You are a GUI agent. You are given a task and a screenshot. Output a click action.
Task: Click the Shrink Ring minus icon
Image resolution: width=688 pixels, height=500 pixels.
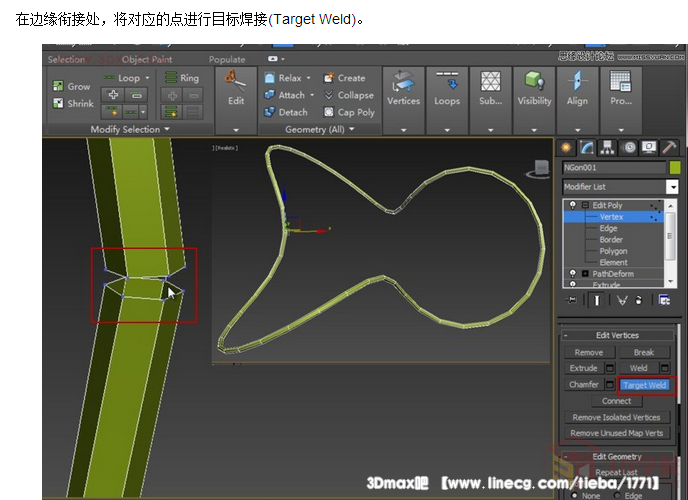(x=194, y=95)
